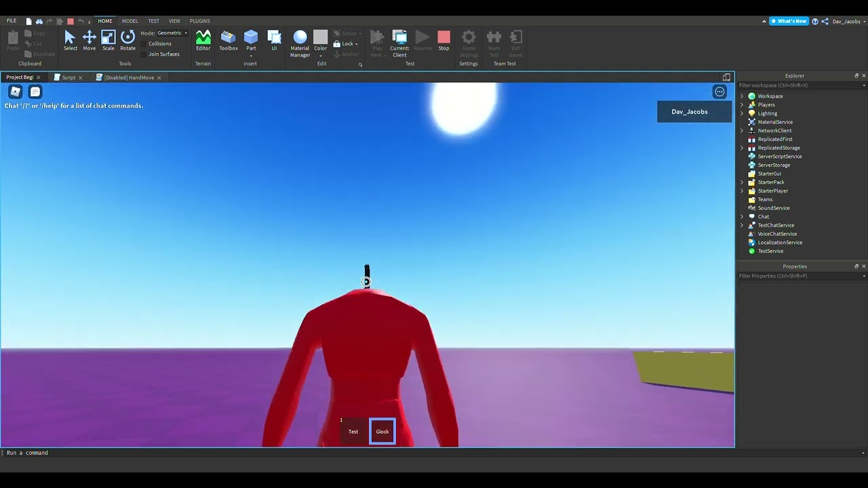Equip the Glock hotbar slot

tap(382, 432)
